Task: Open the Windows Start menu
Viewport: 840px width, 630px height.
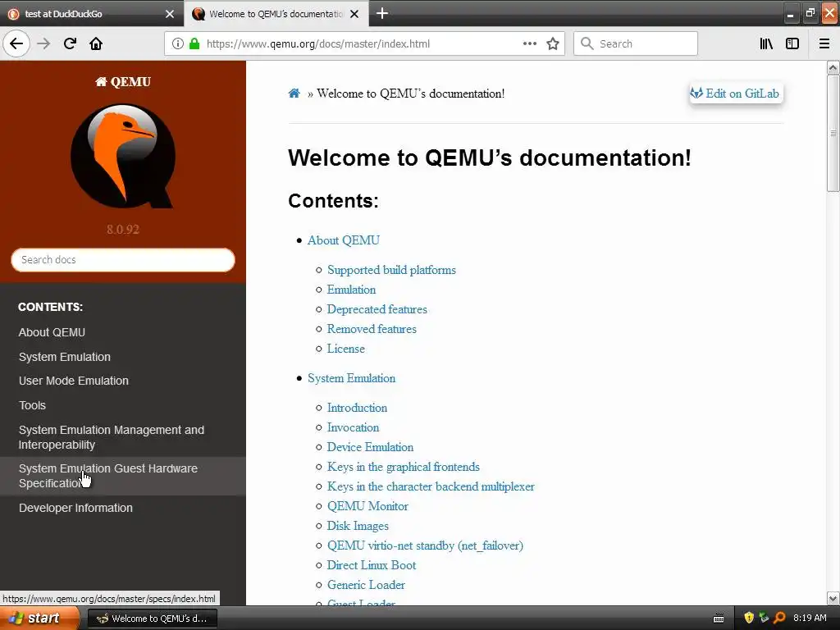Action: [x=39, y=618]
